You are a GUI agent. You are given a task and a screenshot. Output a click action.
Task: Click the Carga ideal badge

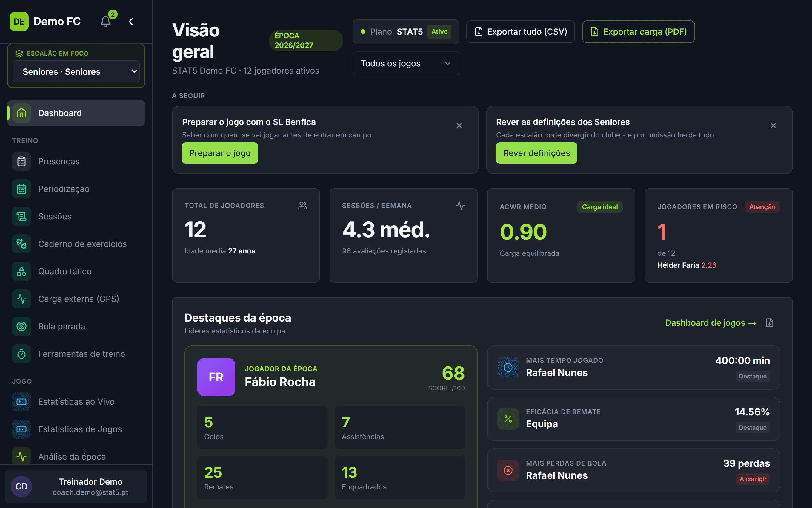(x=600, y=207)
